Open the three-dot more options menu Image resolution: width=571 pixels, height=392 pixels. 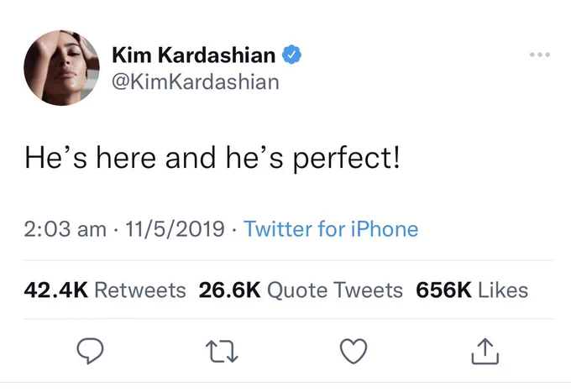[x=540, y=55]
